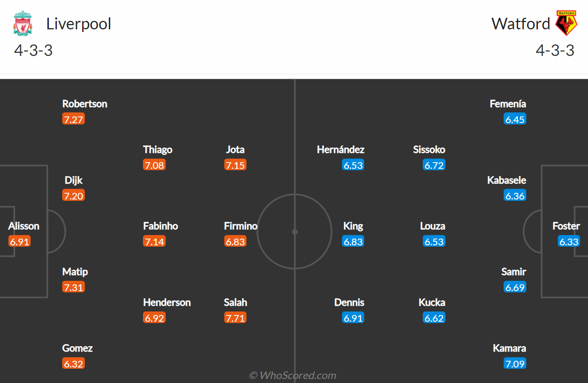The image size is (588, 383).
Task: Open the Liverpool team name link
Action: coord(79,24)
